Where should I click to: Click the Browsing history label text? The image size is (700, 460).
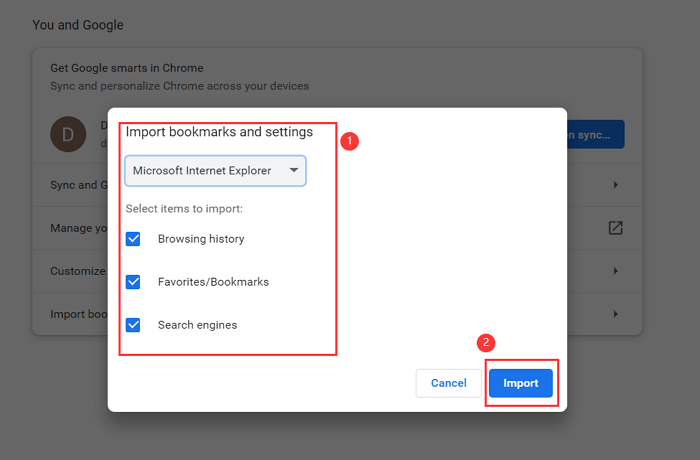pos(201,239)
